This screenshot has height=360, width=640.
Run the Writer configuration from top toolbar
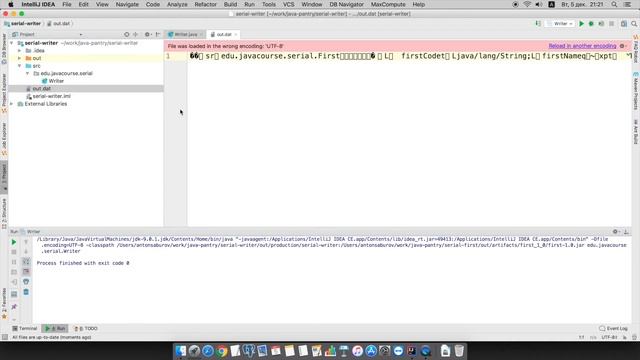tap(582, 24)
